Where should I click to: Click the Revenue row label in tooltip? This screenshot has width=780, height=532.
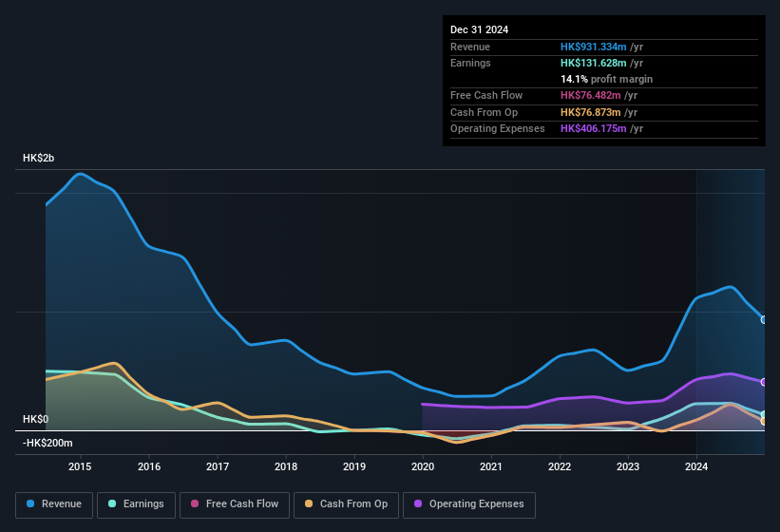point(470,47)
